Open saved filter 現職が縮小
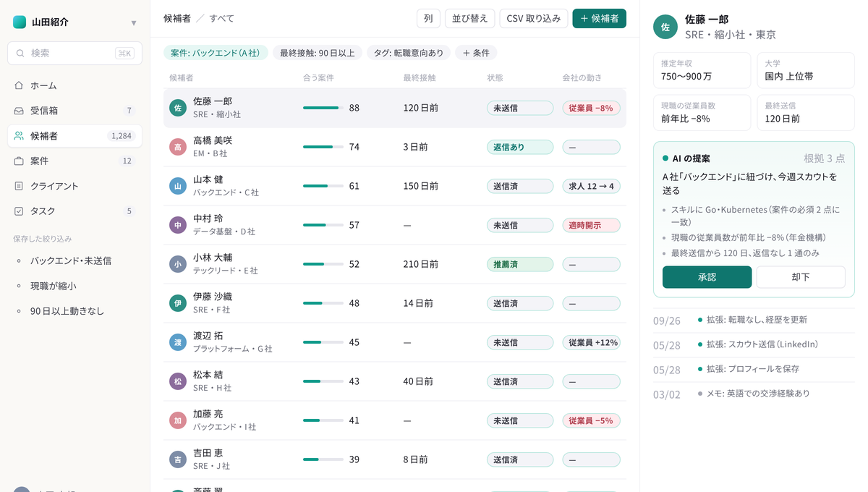 (75, 286)
